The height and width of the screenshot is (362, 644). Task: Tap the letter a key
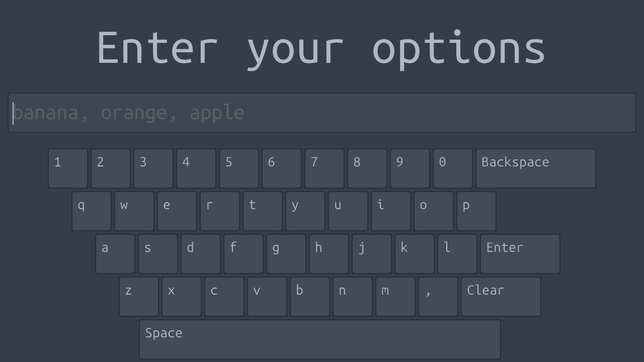115,254
